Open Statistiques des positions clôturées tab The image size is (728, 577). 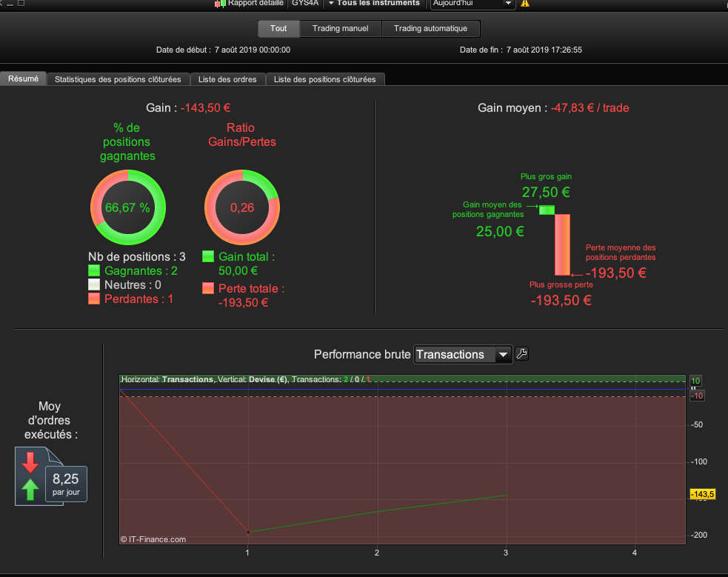[x=118, y=79]
